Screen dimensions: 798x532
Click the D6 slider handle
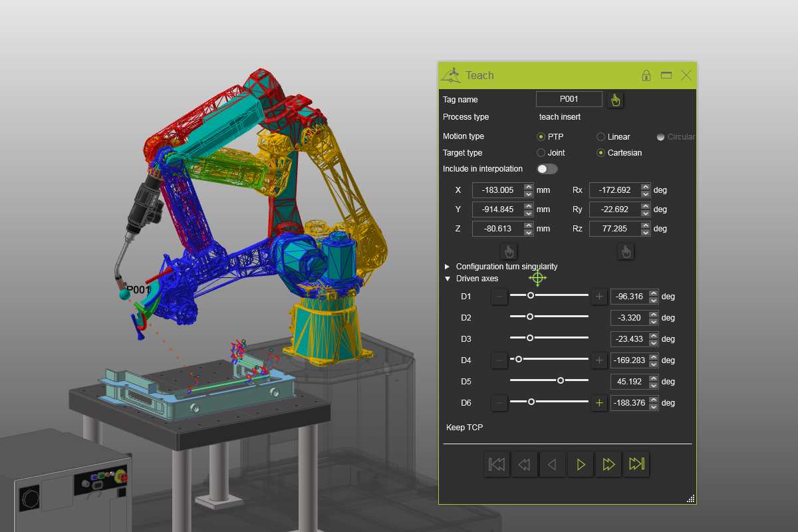click(x=531, y=402)
